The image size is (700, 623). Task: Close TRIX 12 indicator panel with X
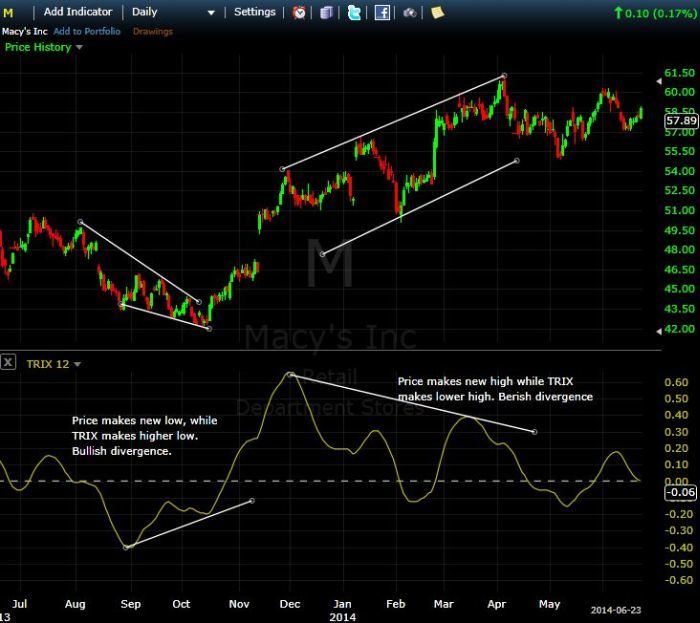pyautogui.click(x=8, y=362)
